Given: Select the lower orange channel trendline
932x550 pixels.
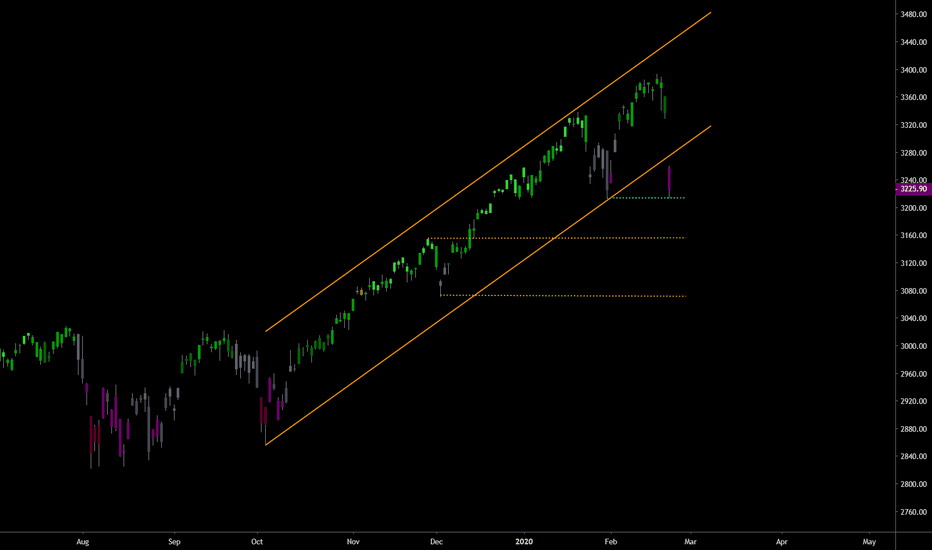Looking at the screenshot, I should [487, 285].
